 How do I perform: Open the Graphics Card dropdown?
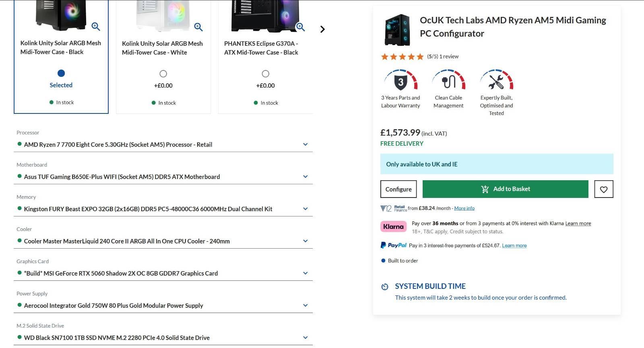(x=305, y=273)
